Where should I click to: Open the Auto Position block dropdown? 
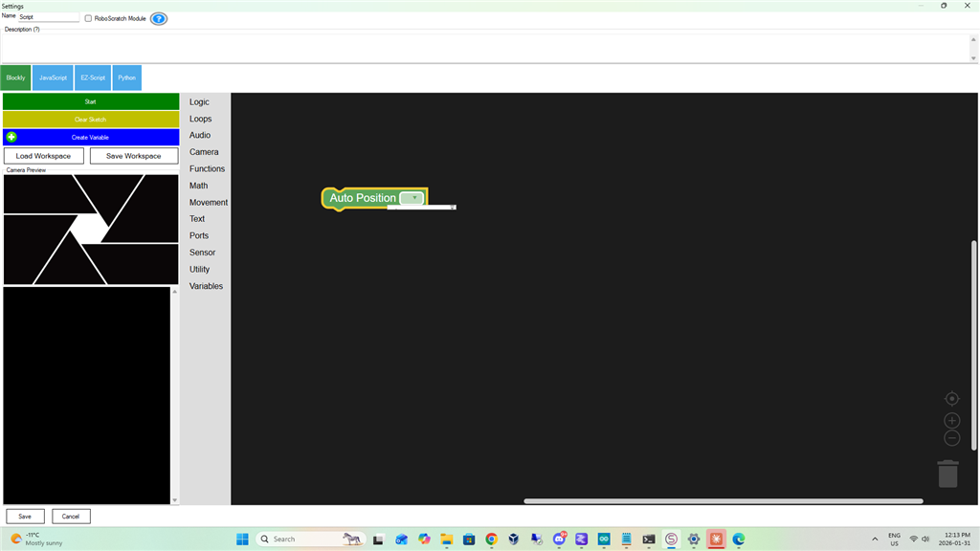point(412,197)
